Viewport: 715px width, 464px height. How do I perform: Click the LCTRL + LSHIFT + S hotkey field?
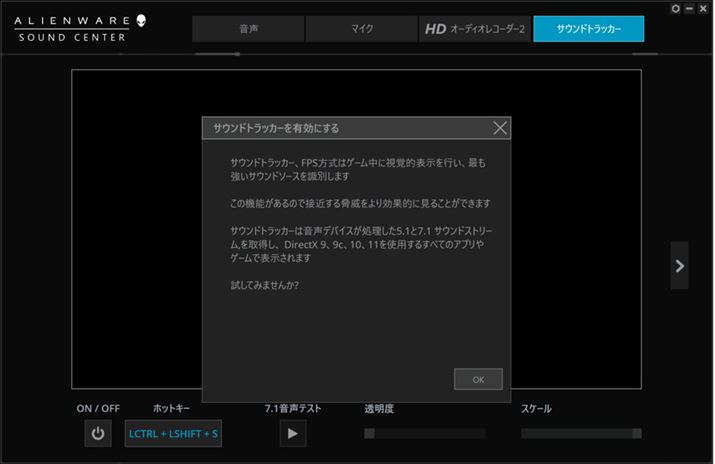pos(173,433)
